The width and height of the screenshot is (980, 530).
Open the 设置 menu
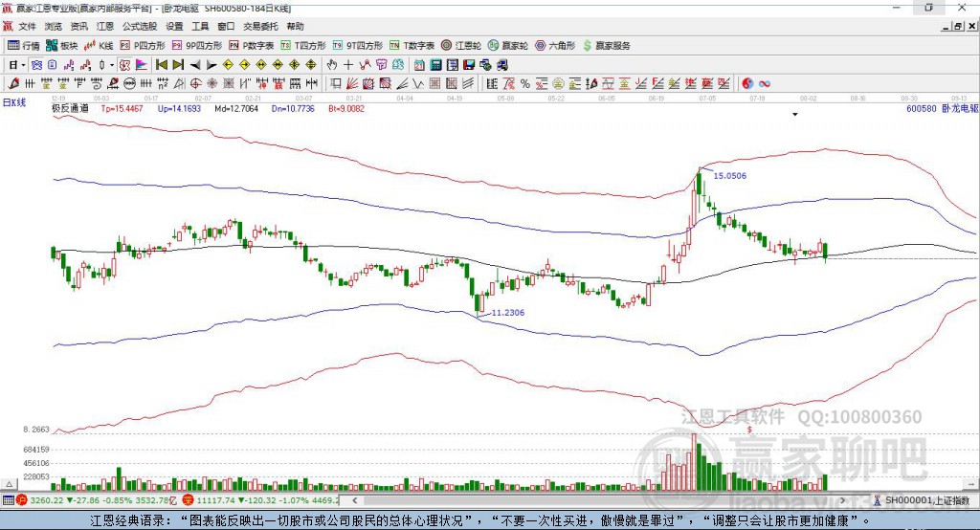pos(174,26)
